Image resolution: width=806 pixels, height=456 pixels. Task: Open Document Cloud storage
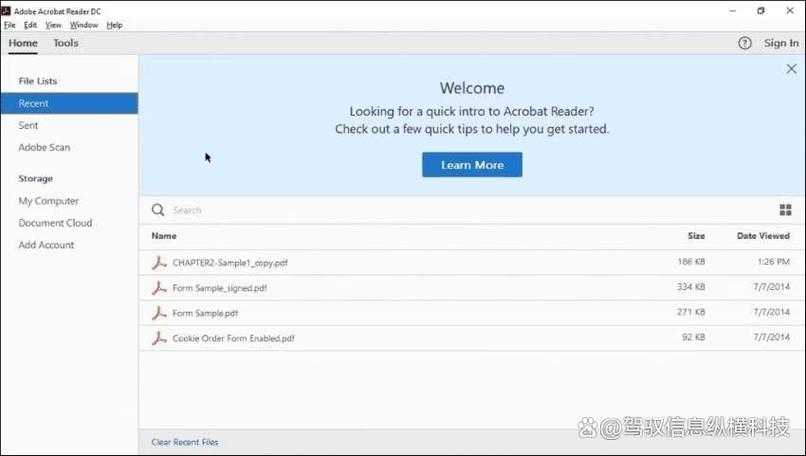coord(55,223)
